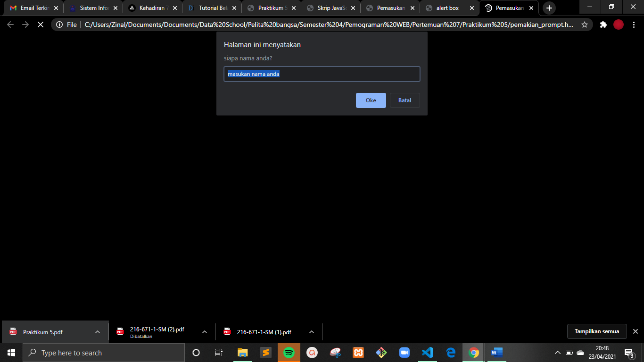Open File Explorer from the taskbar

(243, 352)
